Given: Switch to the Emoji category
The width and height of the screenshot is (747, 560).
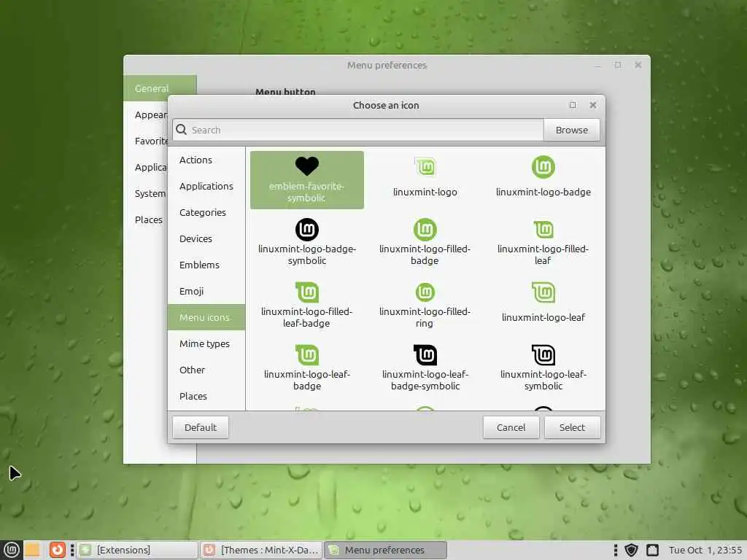Looking at the screenshot, I should [x=206, y=291].
